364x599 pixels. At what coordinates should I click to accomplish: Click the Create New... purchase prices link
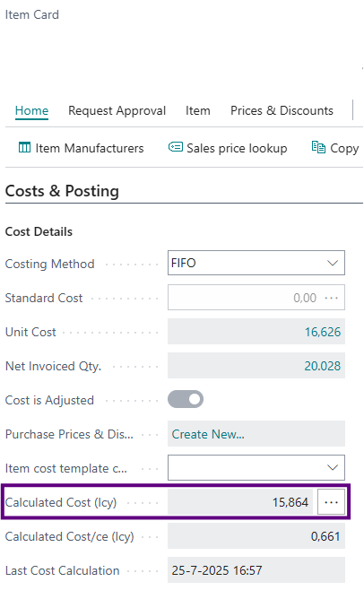[208, 434]
